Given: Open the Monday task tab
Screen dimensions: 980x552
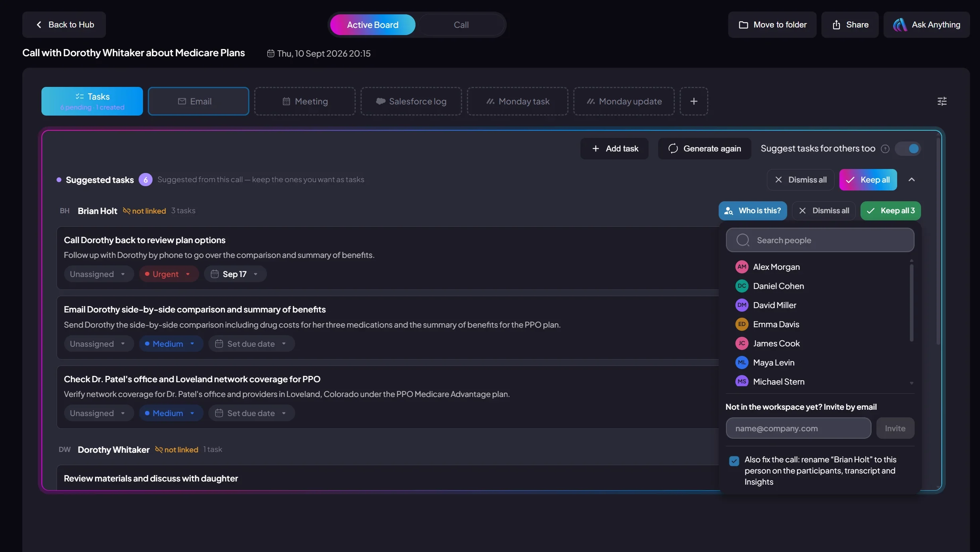Looking at the screenshot, I should [x=517, y=101].
